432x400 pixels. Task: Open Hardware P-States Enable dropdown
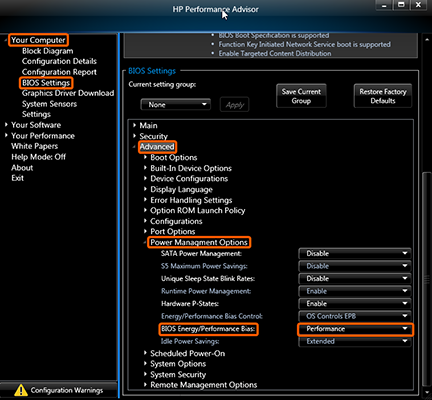[355, 304]
